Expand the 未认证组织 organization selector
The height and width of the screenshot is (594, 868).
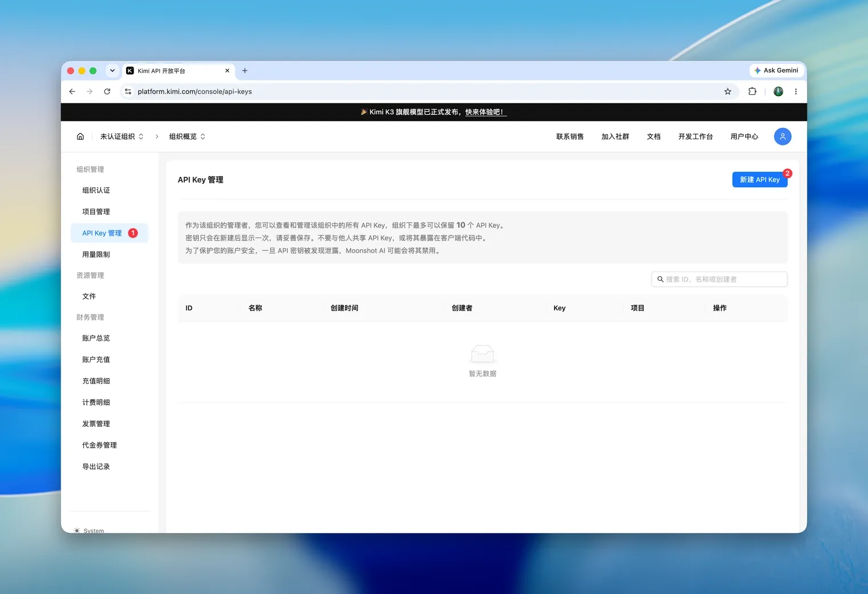(122, 136)
